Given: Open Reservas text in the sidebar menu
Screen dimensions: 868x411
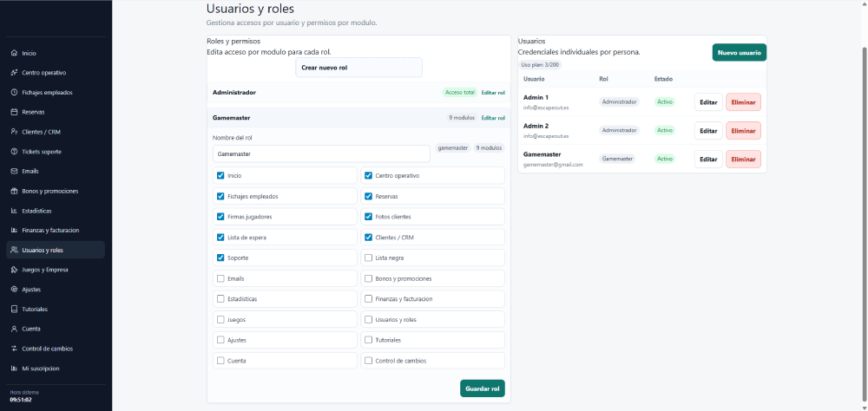Looking at the screenshot, I should pyautogui.click(x=33, y=112).
